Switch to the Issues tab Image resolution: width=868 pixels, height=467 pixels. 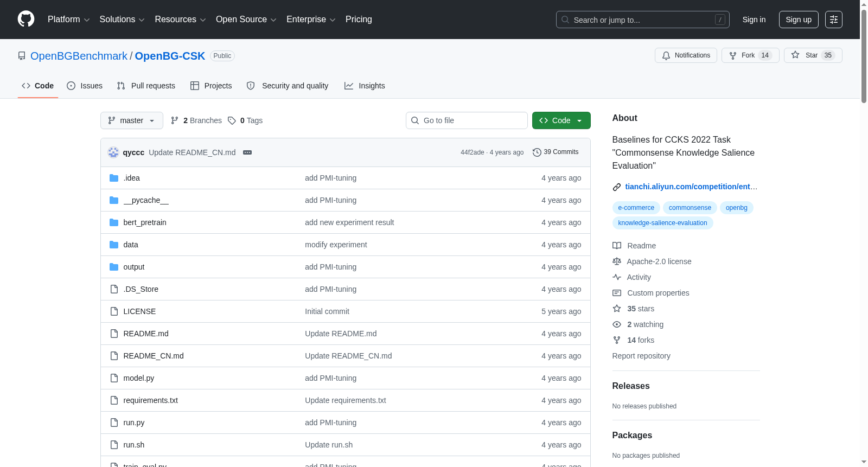coord(85,86)
